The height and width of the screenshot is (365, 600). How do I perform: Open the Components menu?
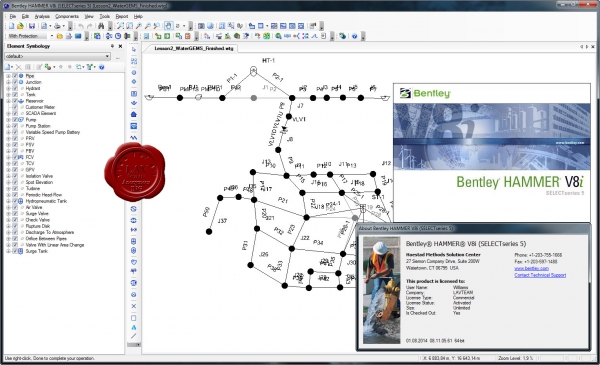coord(67,16)
